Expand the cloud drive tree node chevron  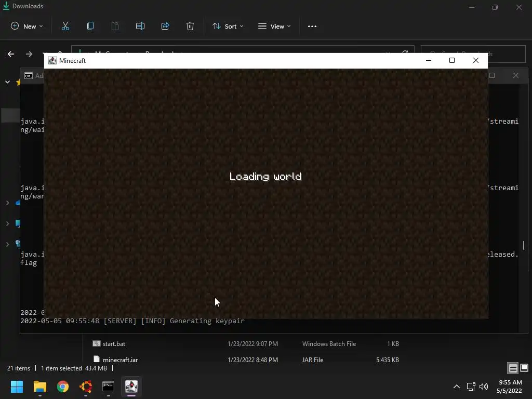[x=7, y=203]
